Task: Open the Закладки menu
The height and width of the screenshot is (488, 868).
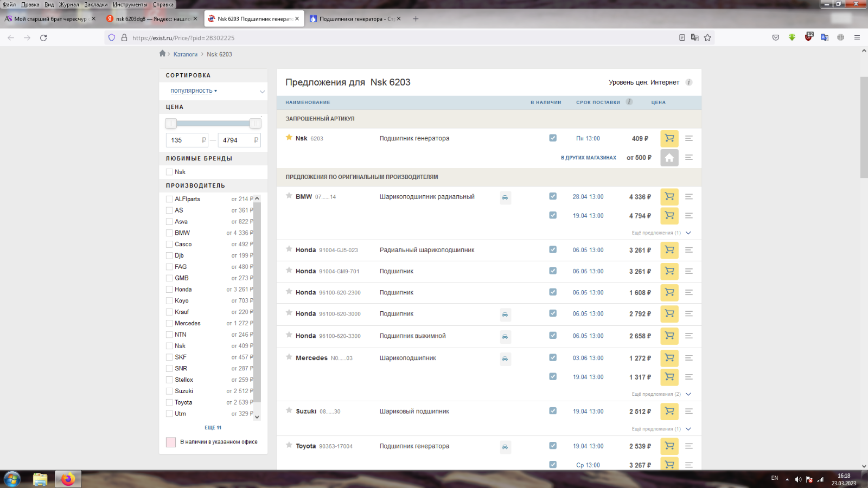Action: point(96,4)
